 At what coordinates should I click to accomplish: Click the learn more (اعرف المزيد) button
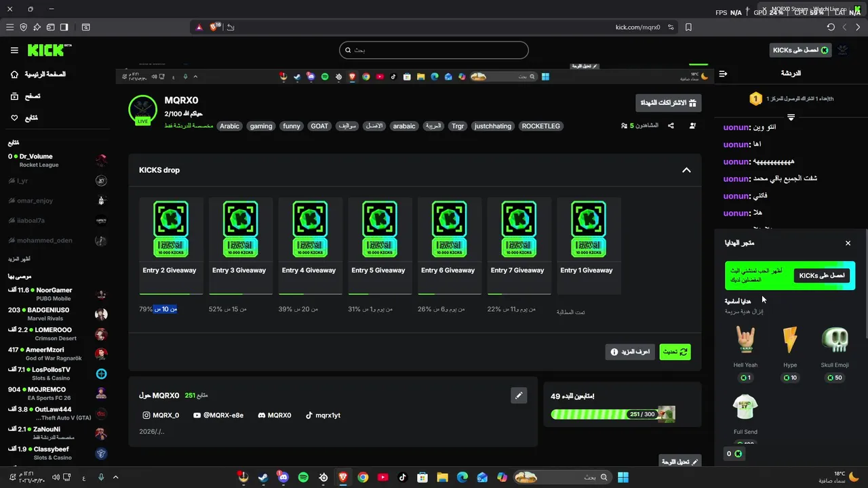click(x=630, y=352)
